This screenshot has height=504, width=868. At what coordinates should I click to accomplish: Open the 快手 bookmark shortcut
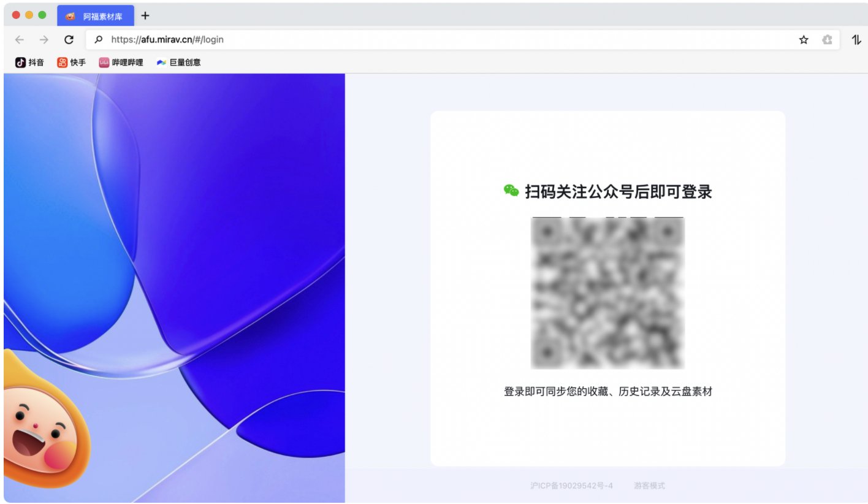pos(70,62)
